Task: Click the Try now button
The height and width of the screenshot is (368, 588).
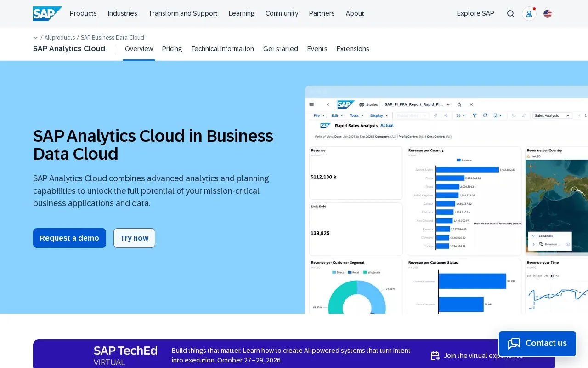Action: coord(134,238)
